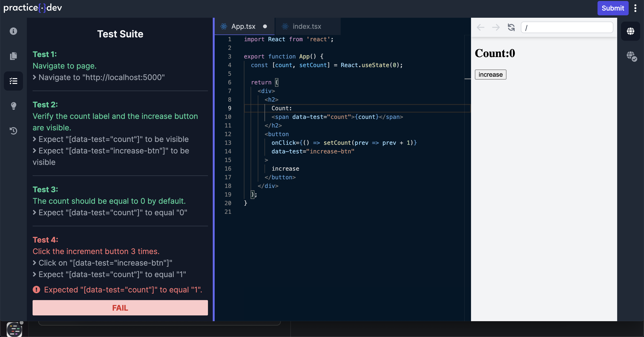644x337 pixels.
Task: Click the setCount onClick code line
Action: pos(344,143)
